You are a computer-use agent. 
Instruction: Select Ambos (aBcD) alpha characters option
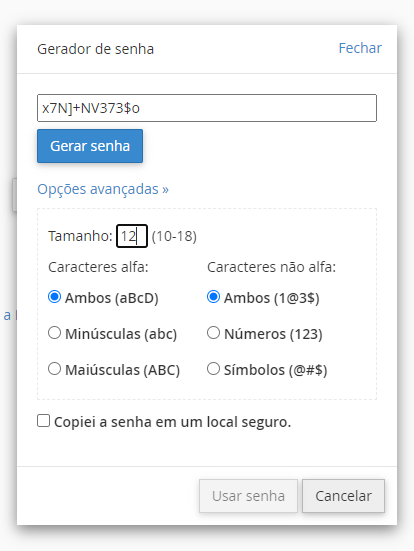pyautogui.click(x=54, y=297)
